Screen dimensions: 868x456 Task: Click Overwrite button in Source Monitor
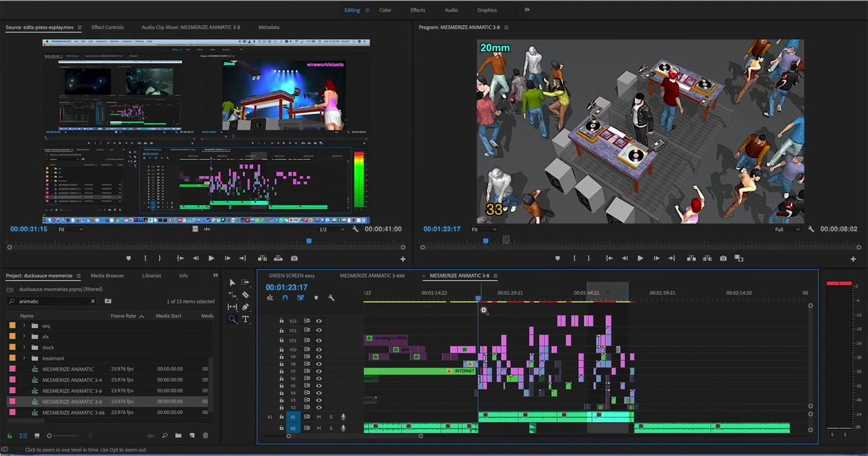pos(278,258)
